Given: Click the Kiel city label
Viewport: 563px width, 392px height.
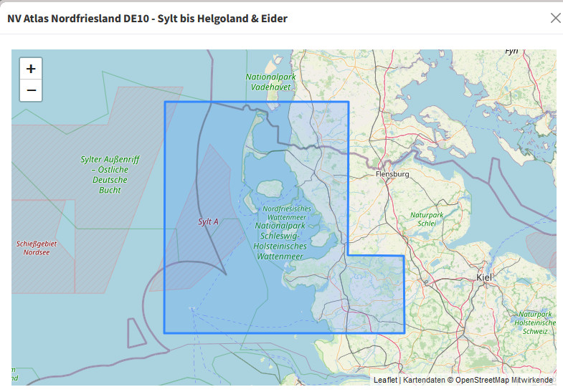Looking at the screenshot, I should (485, 277).
